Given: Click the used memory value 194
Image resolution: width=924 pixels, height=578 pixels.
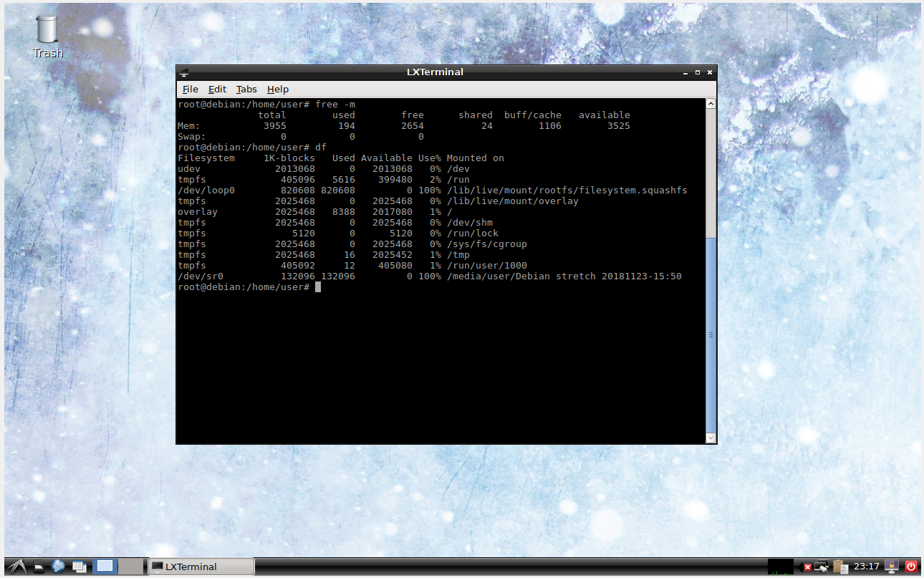Looking at the screenshot, I should click(x=347, y=126).
